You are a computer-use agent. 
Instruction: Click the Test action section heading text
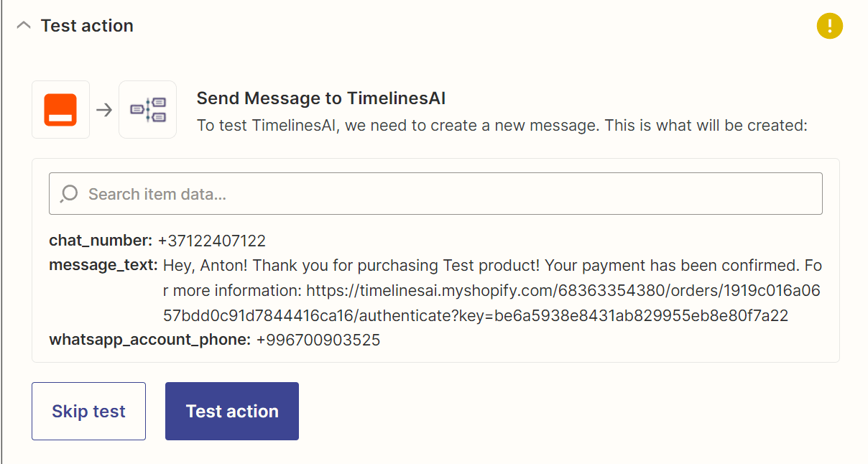coord(87,26)
